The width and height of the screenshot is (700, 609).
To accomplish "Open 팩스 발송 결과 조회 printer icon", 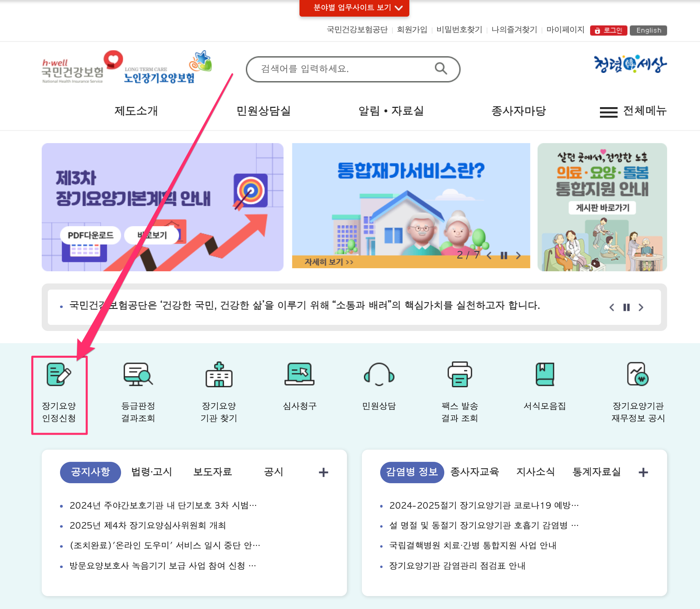I will tap(460, 374).
